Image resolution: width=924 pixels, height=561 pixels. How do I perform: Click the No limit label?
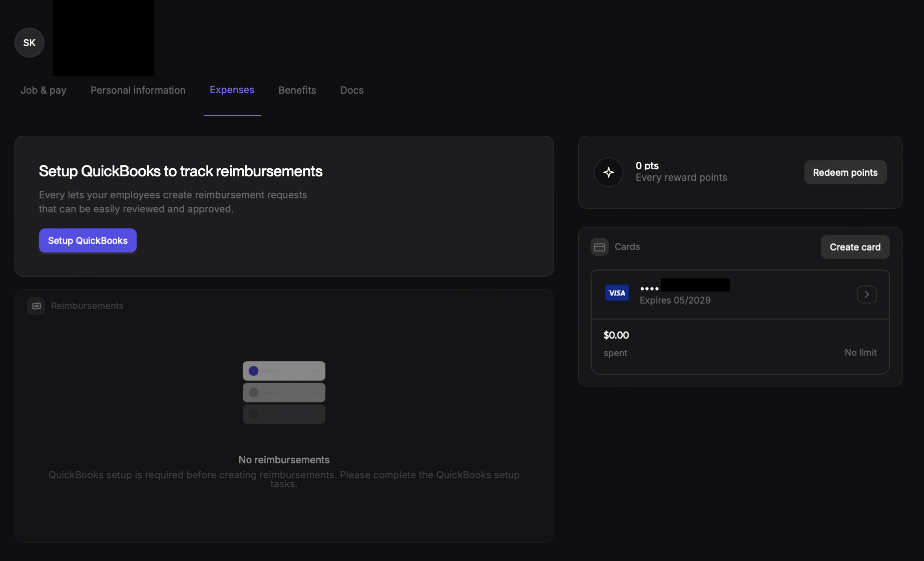coord(860,353)
